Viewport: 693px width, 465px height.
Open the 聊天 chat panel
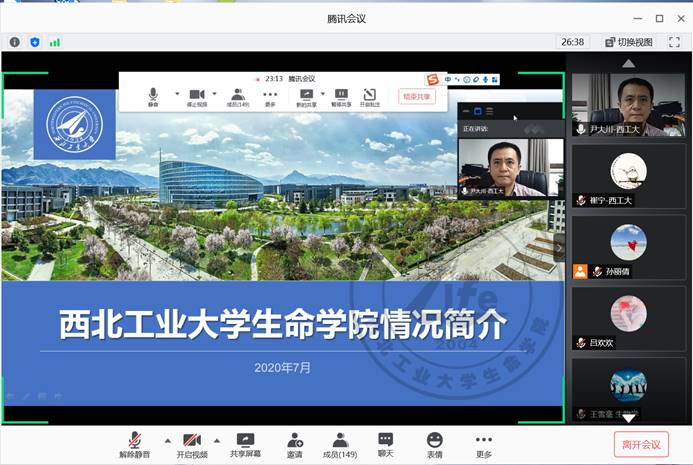tap(386, 444)
